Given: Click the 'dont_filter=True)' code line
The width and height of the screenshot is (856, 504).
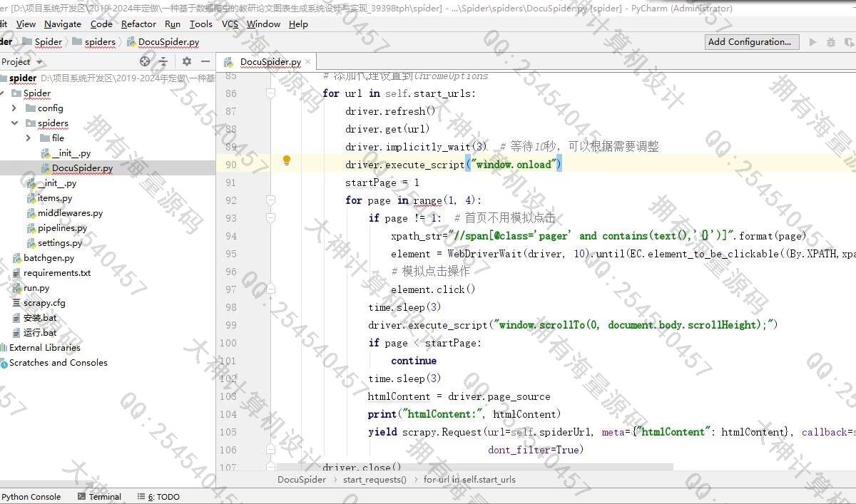Looking at the screenshot, I should coord(536,450).
